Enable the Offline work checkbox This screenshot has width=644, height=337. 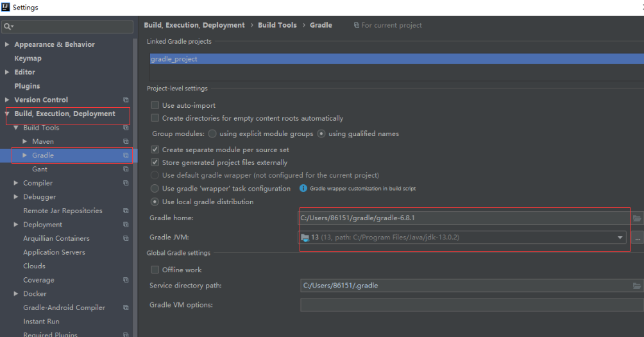(155, 270)
